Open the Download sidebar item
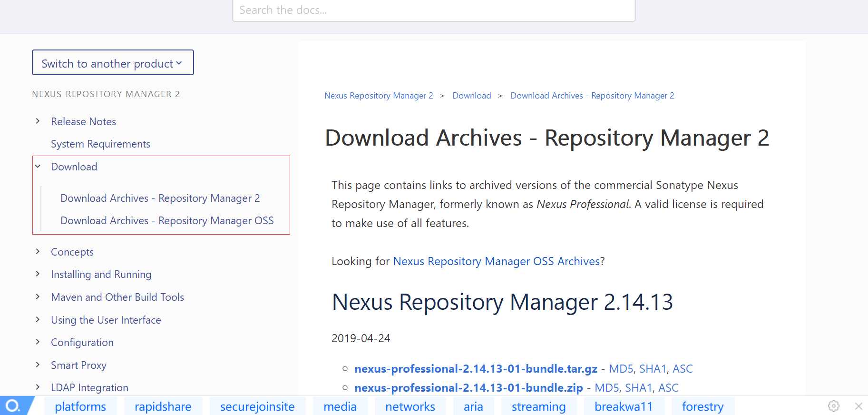Viewport: 868px width, 415px height. pos(74,167)
